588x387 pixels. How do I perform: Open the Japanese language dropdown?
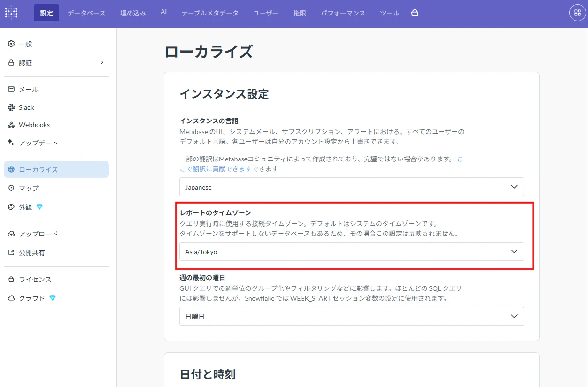pos(351,187)
